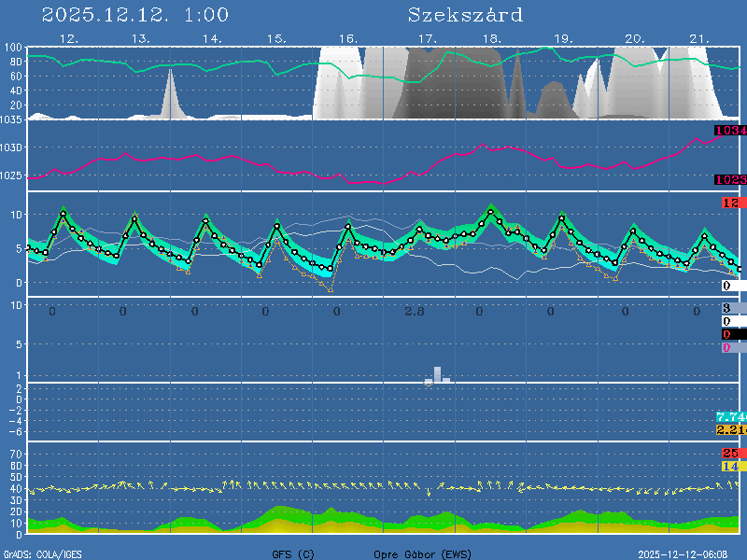The height and width of the screenshot is (560, 747).
Task: Click the red temperature maximum badge 12
Action: click(x=731, y=203)
